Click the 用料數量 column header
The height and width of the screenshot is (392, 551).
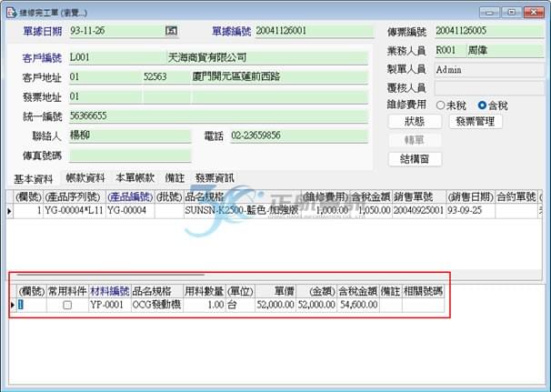(205, 291)
